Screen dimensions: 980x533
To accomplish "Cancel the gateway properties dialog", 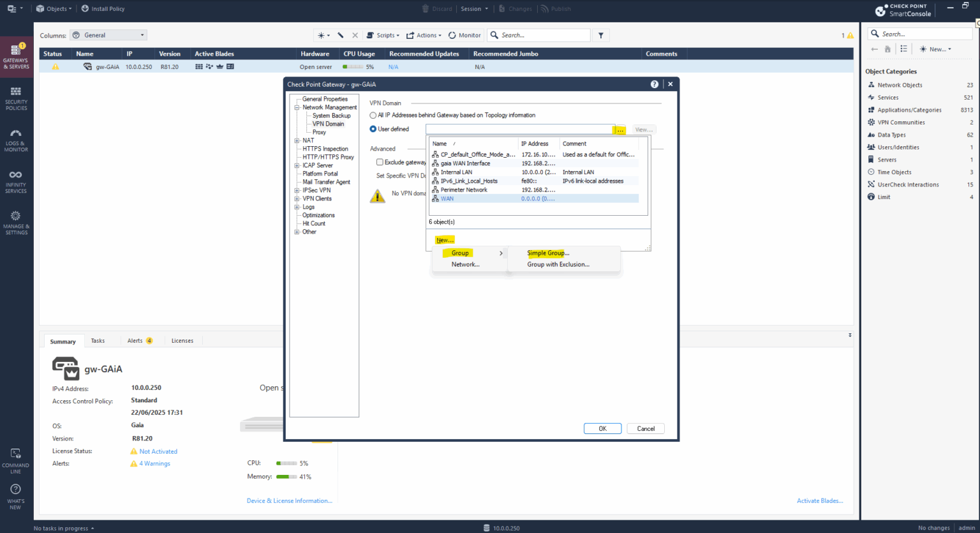I will point(645,428).
